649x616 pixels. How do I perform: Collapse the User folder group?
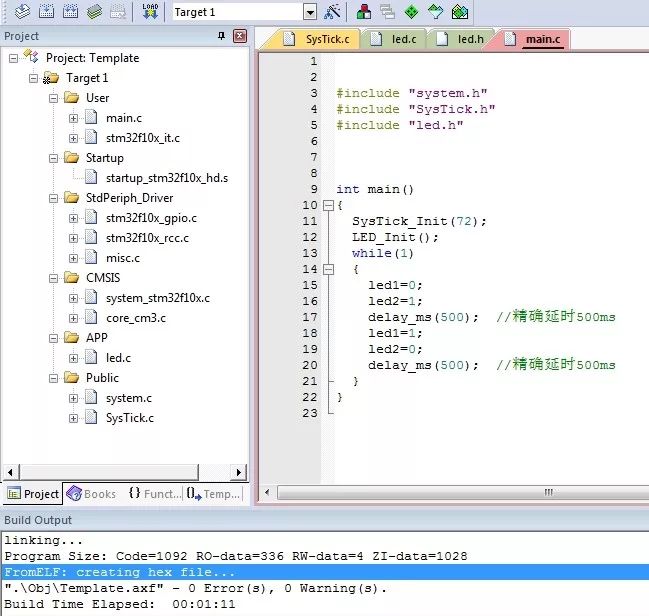point(53,98)
